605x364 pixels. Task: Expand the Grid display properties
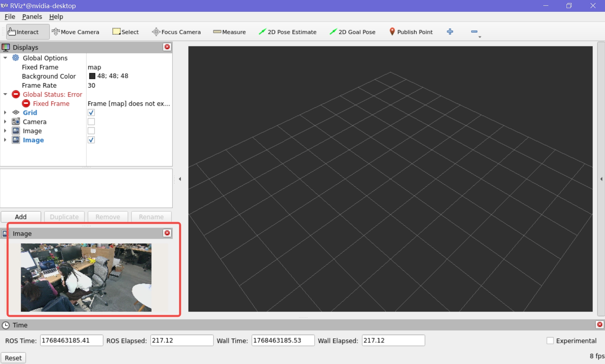5,113
